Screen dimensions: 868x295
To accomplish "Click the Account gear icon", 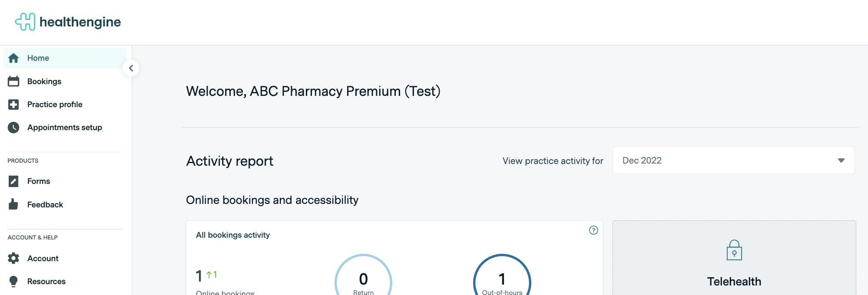I will click(13, 259).
